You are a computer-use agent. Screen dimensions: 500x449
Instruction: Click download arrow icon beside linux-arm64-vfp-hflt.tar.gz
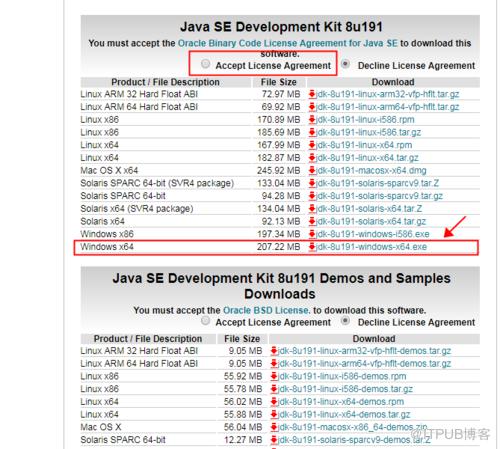(312, 107)
